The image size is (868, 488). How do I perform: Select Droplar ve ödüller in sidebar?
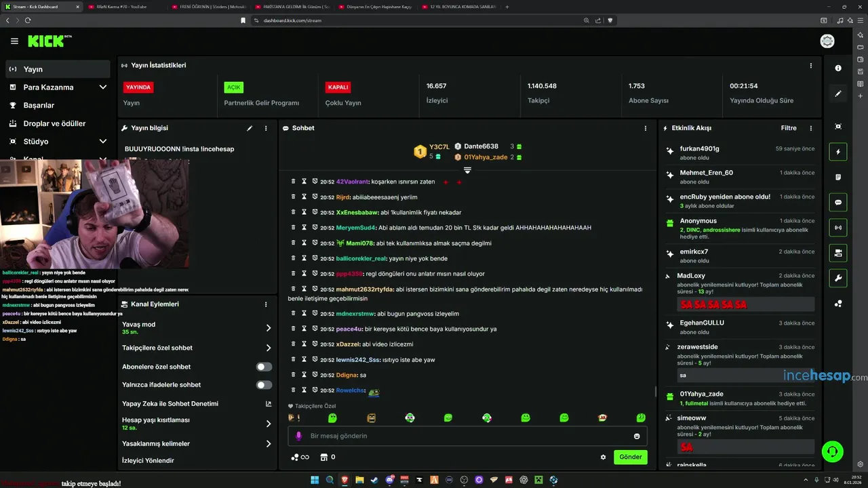coord(58,123)
